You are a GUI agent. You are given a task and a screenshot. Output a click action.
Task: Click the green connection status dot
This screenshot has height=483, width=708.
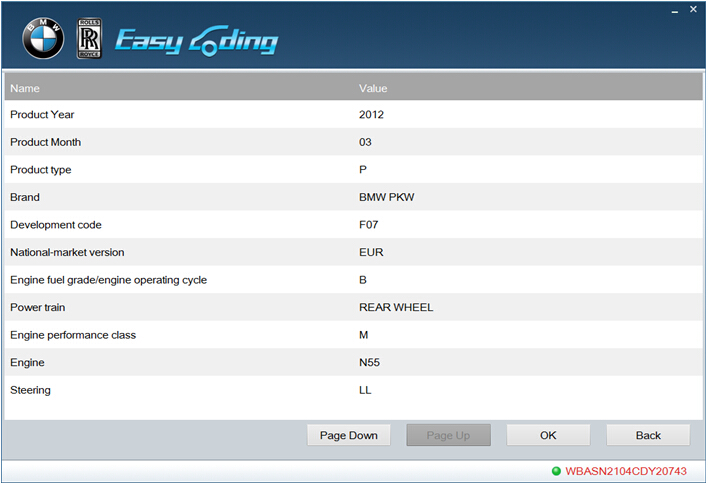(556, 471)
